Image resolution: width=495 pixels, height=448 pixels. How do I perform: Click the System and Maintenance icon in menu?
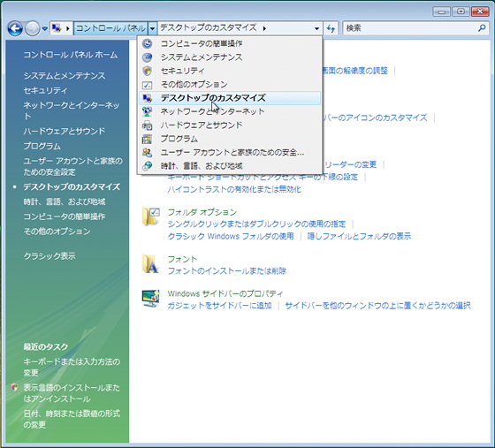tap(147, 57)
